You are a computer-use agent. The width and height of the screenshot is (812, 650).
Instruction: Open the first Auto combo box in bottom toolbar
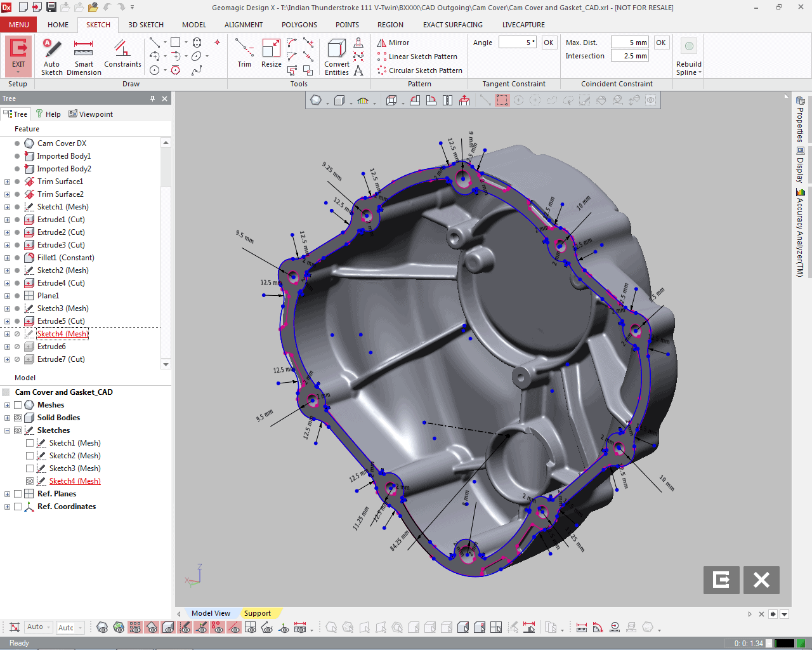pos(38,627)
